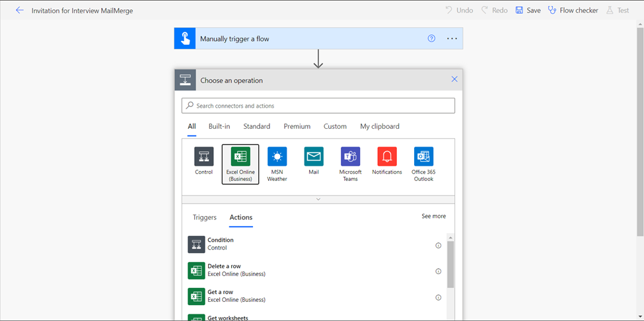Choose the Get a row action

(314, 297)
